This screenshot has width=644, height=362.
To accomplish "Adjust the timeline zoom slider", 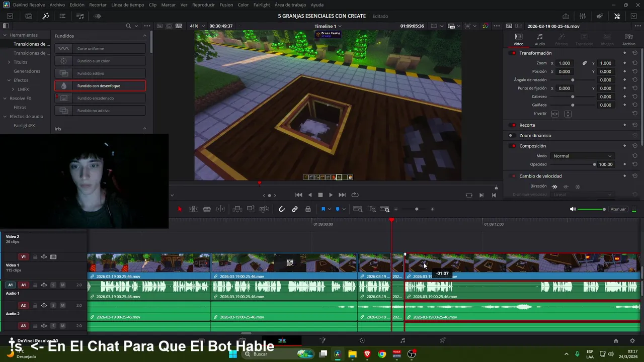I will 417,209.
